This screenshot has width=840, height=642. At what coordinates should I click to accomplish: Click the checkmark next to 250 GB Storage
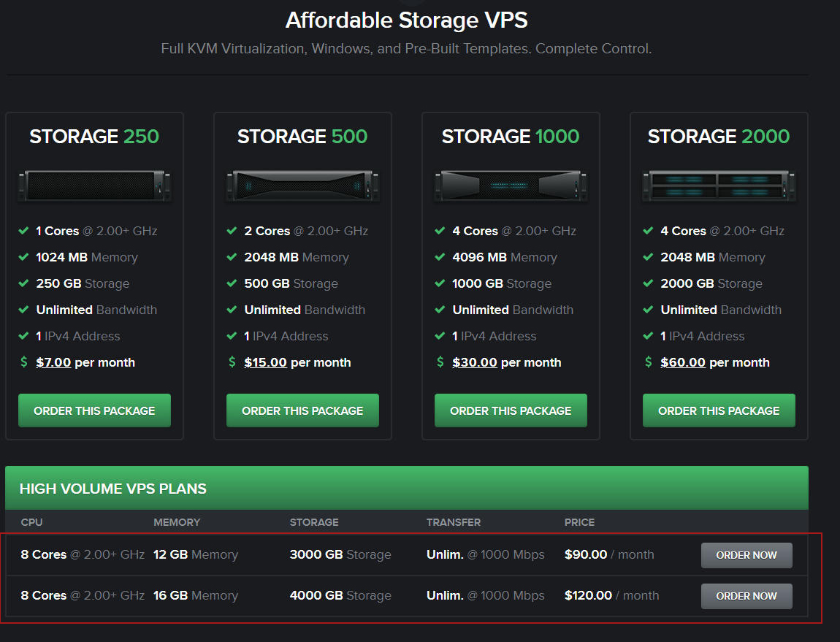coord(24,283)
